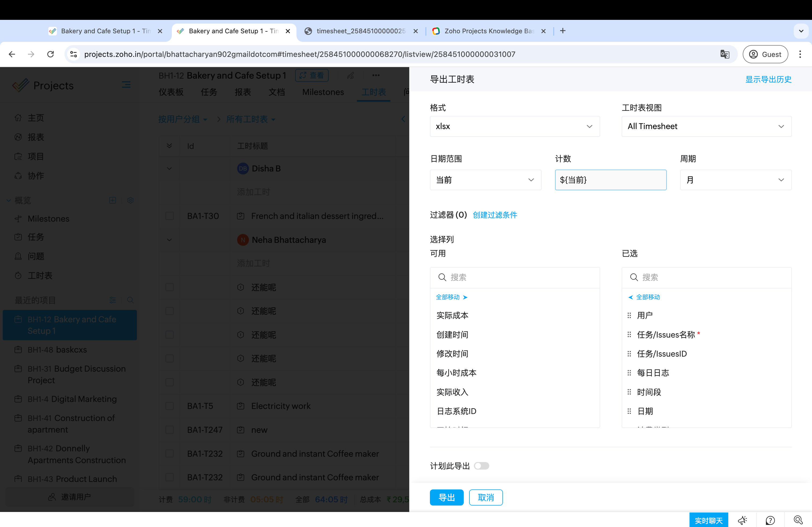
Task: Switch to the timesheet file browser tab
Action: pyautogui.click(x=360, y=31)
